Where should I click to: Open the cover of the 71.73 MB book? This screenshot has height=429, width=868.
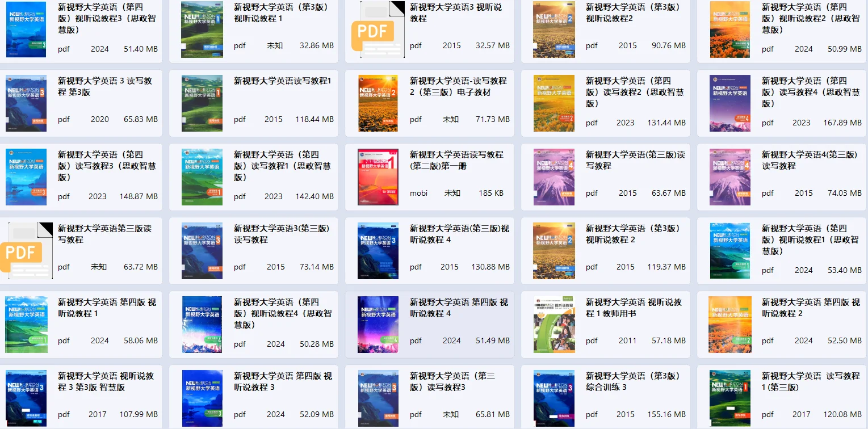[x=378, y=103]
